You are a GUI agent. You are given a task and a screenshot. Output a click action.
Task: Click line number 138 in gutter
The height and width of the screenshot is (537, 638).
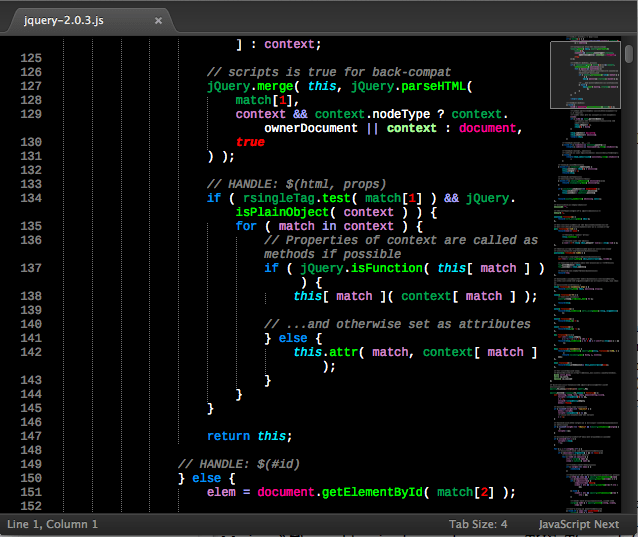pyautogui.click(x=31, y=296)
